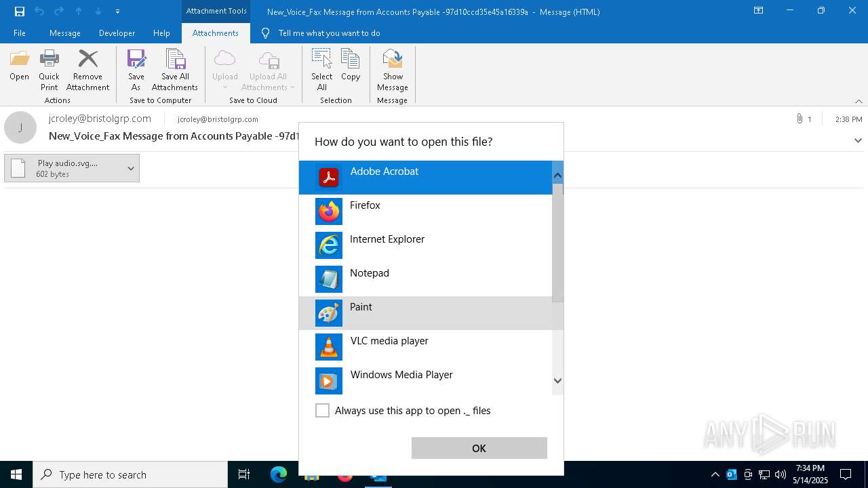The width and height of the screenshot is (868, 488).
Task: Click sender name jcroley@bristolgrp.com
Action: point(100,119)
